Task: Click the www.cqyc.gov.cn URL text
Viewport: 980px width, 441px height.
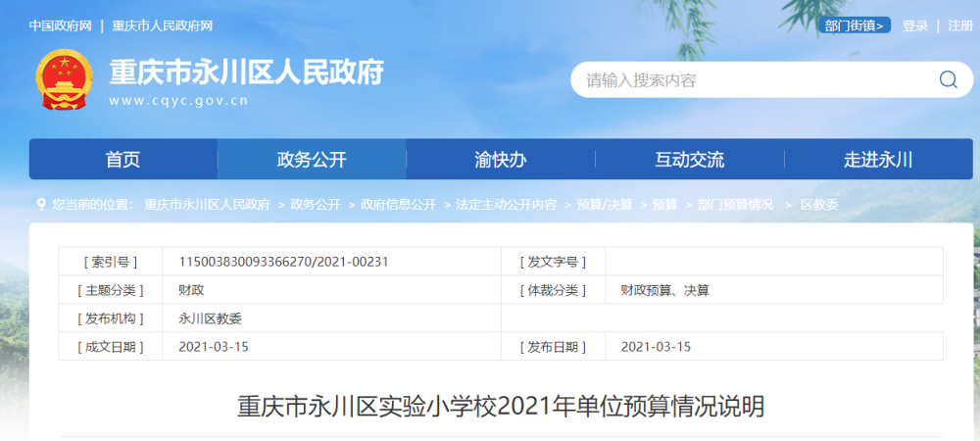Action: tap(178, 101)
